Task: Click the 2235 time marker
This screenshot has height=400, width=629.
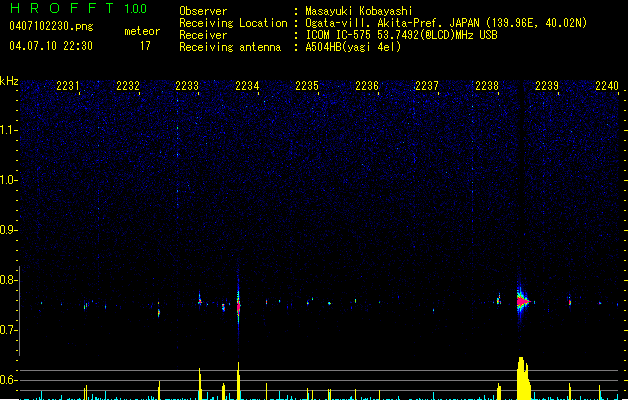Action: [306, 86]
